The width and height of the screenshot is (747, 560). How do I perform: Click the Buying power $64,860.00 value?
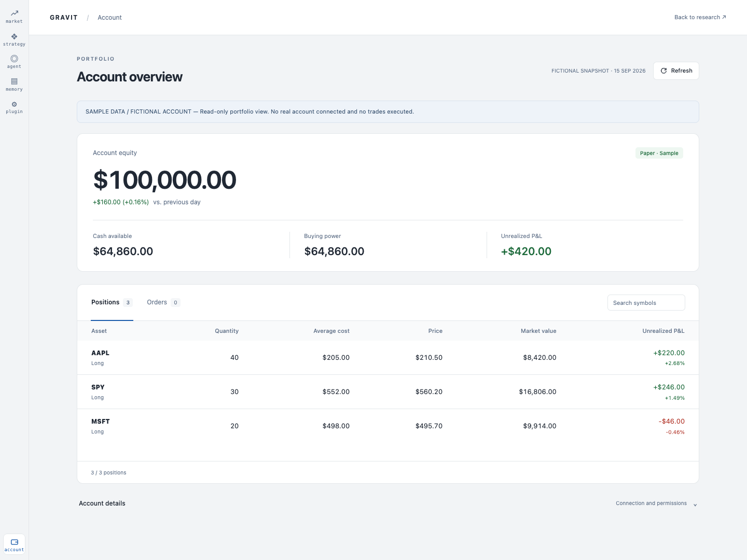coord(334,251)
